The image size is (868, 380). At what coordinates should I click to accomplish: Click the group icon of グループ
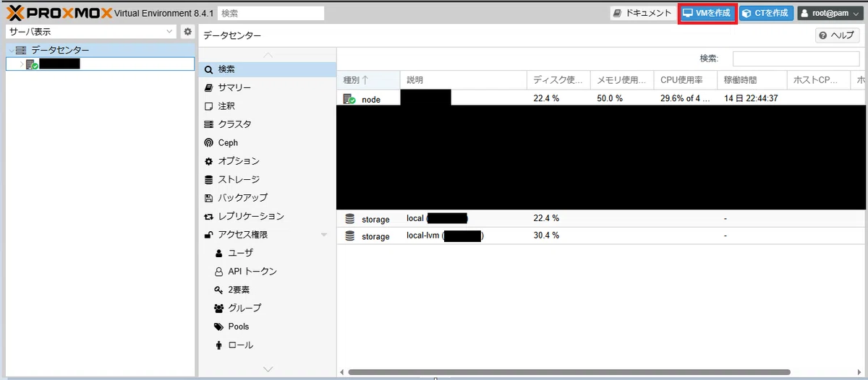pyautogui.click(x=219, y=308)
